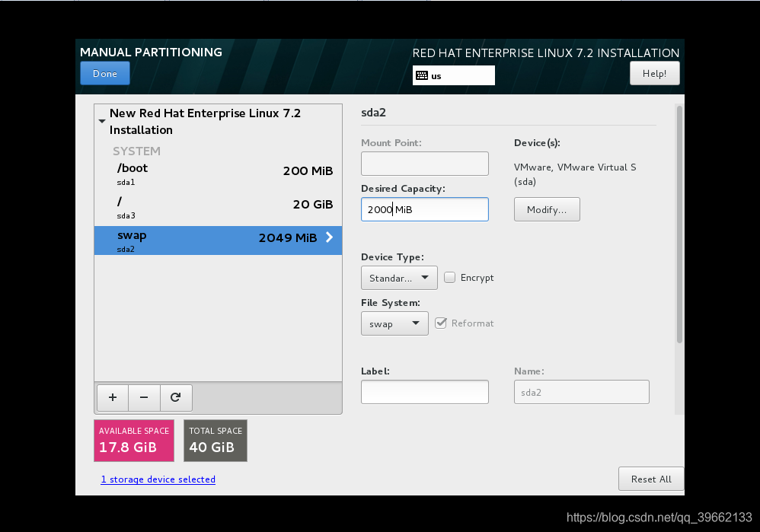The width and height of the screenshot is (760, 532).
Task: Collapse the New Red Hat Enterprise Linux 7.2 Installation tree
Action: pyautogui.click(x=102, y=121)
